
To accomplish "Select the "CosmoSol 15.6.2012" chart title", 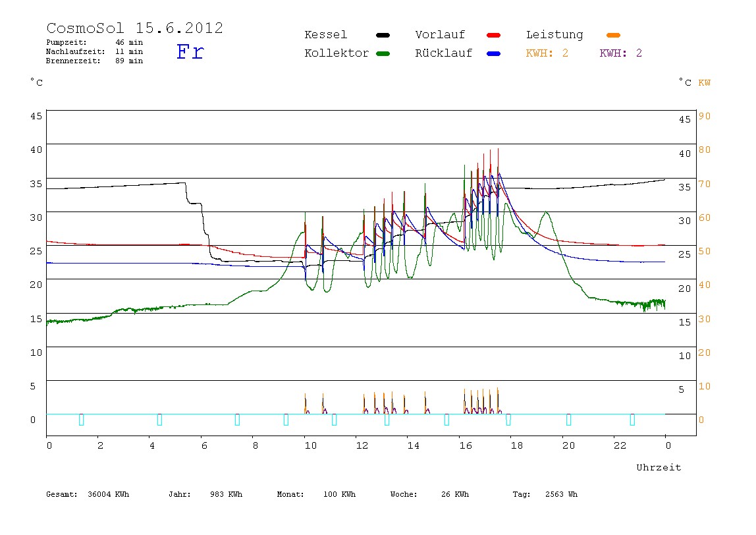I will (135, 28).
